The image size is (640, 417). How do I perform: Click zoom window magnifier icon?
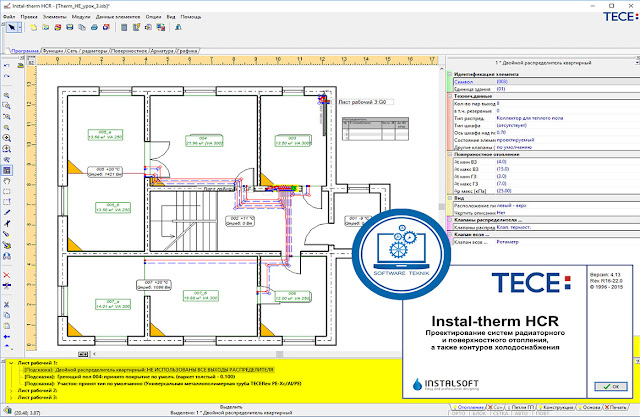coord(7,106)
